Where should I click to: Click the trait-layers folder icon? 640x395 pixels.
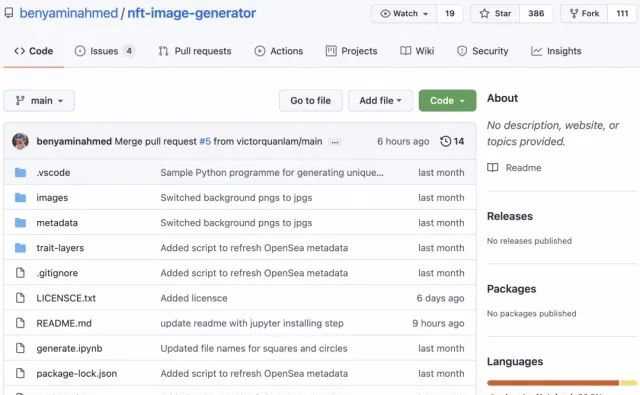click(20, 248)
